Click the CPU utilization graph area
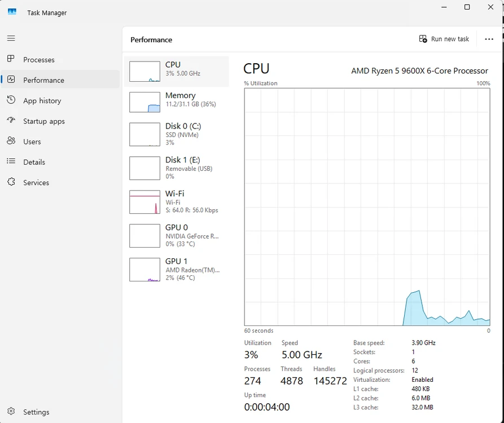This screenshot has width=504, height=423. coord(367,207)
